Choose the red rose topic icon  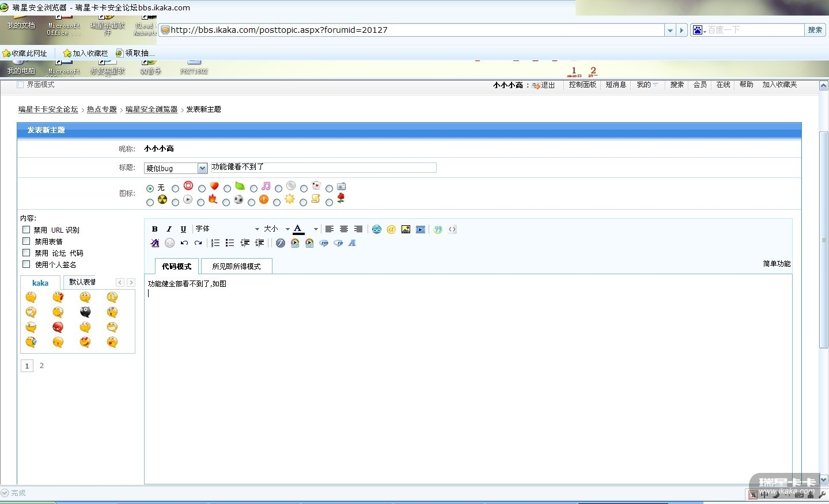341,199
